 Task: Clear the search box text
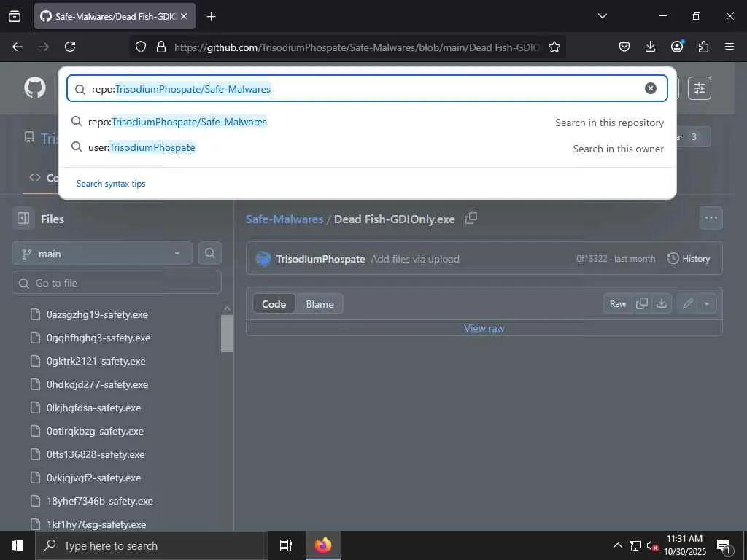(650, 88)
